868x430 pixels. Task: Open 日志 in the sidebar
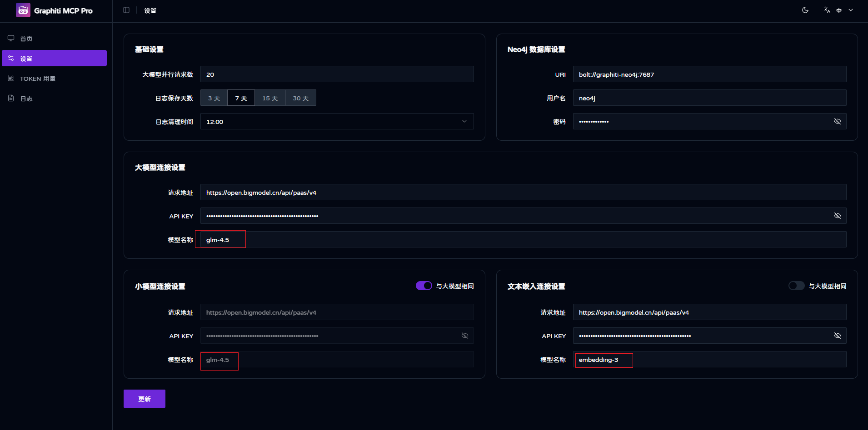tap(55, 98)
